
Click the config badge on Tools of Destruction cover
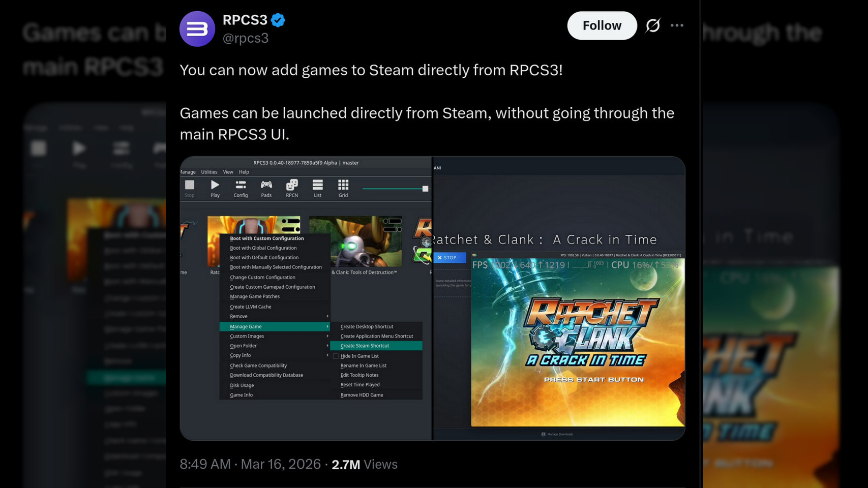tap(393, 224)
